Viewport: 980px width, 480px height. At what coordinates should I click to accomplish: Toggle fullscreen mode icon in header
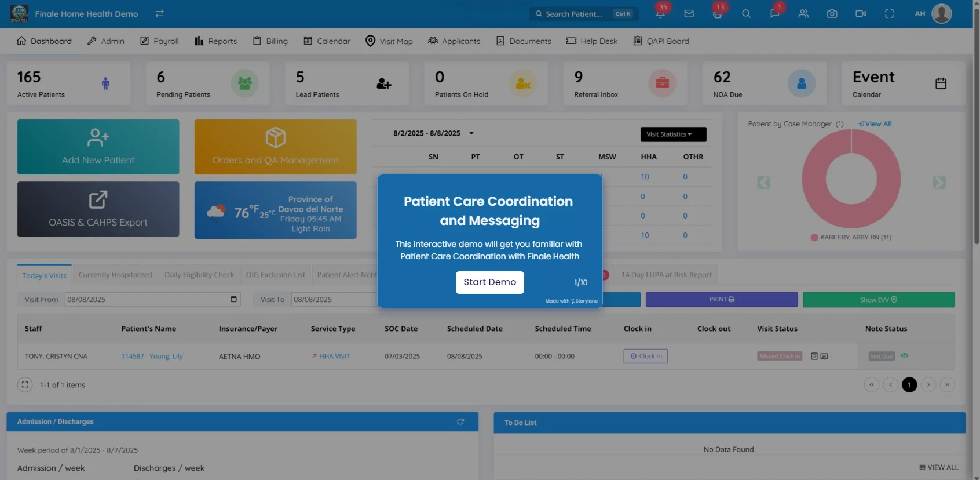[889, 14]
